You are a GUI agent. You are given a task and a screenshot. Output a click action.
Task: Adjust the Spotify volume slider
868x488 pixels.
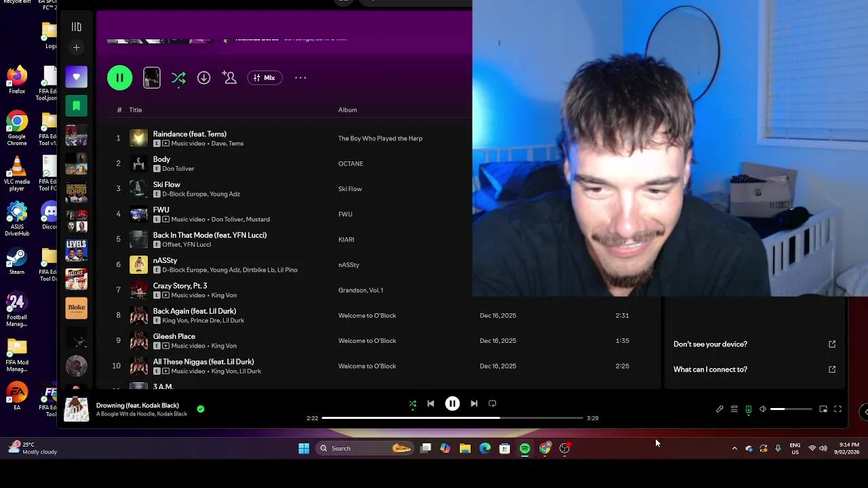point(791,409)
